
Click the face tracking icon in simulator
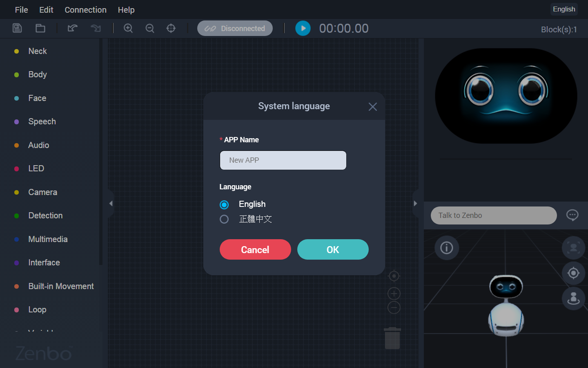(574, 247)
